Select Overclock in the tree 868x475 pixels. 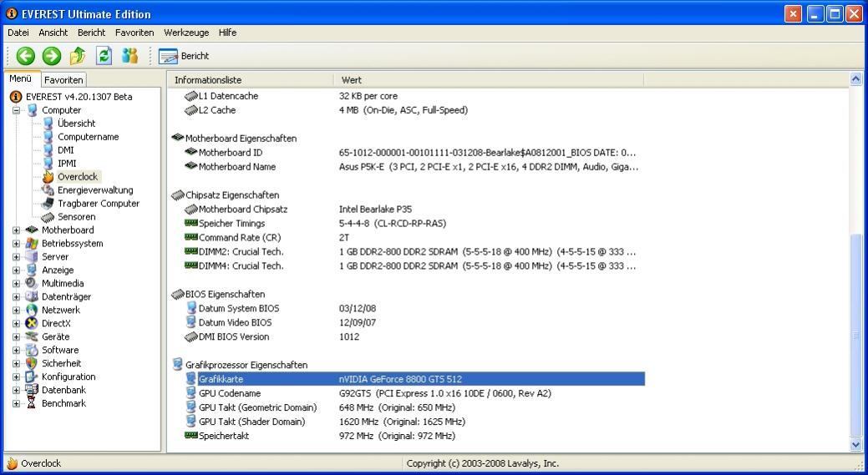[x=78, y=176]
